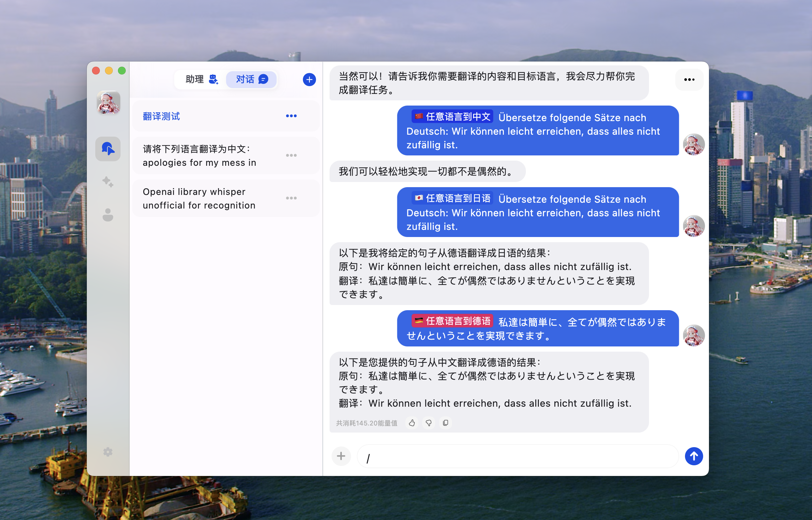This screenshot has height=520, width=812.
Task: Click the user avatar in left sidebar
Action: [108, 102]
